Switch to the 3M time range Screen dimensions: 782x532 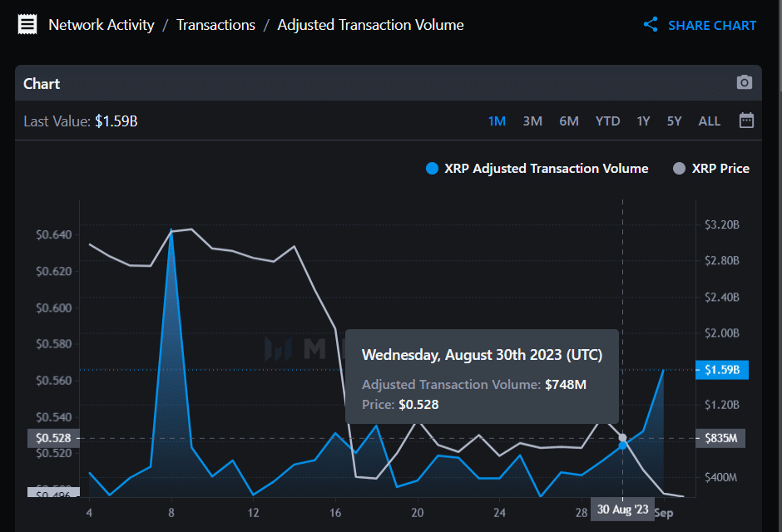pyautogui.click(x=532, y=121)
